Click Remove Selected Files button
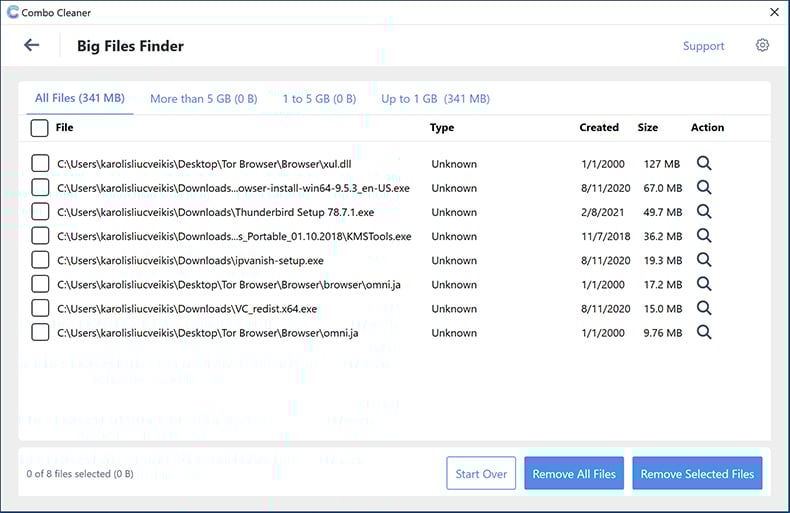790x513 pixels. pyautogui.click(x=697, y=473)
